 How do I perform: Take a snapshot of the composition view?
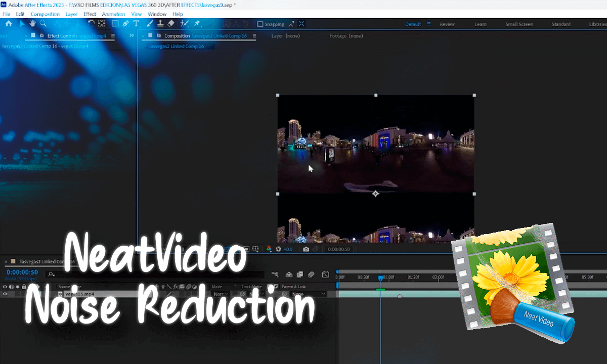pyautogui.click(x=306, y=249)
